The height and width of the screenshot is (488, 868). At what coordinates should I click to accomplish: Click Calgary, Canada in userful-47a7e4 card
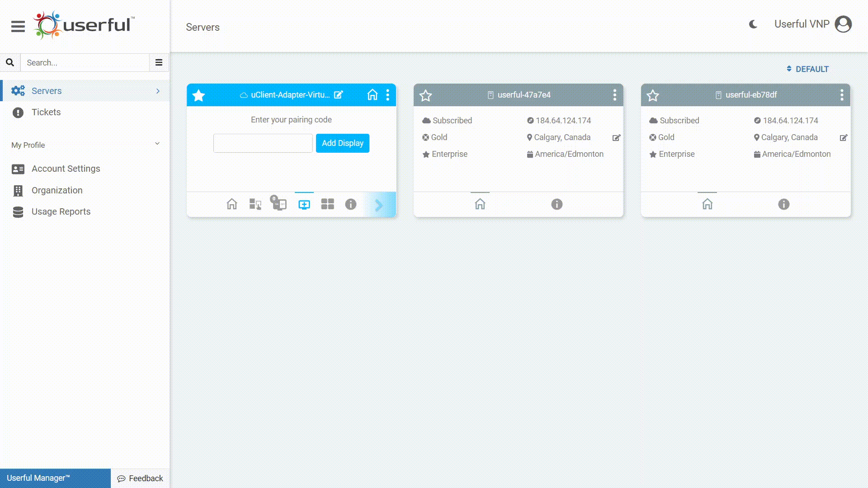point(562,137)
